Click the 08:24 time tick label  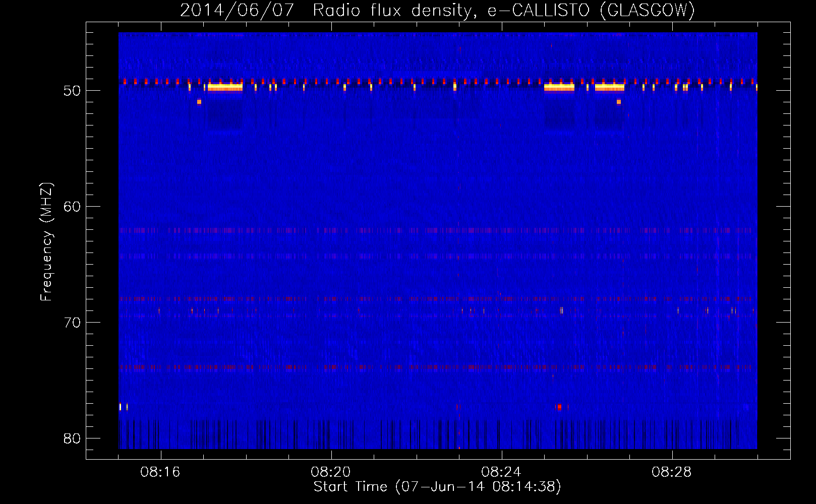coord(501,472)
